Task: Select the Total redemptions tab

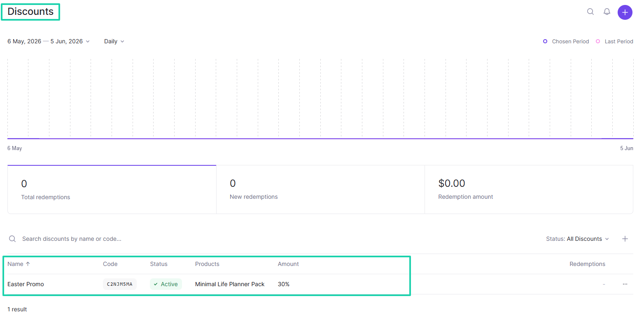Action: 112,190
